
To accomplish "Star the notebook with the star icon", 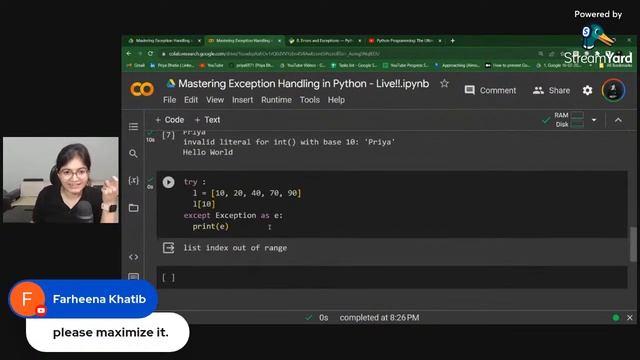I will [444, 84].
